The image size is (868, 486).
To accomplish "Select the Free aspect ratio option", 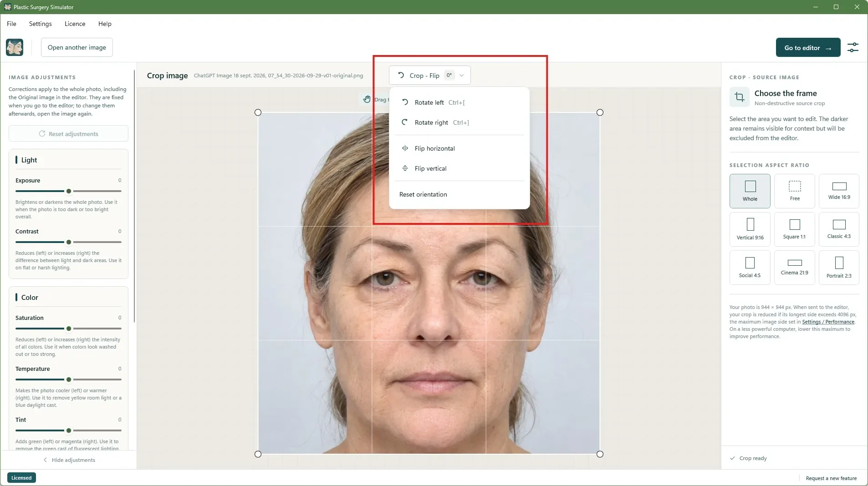I will click(795, 191).
